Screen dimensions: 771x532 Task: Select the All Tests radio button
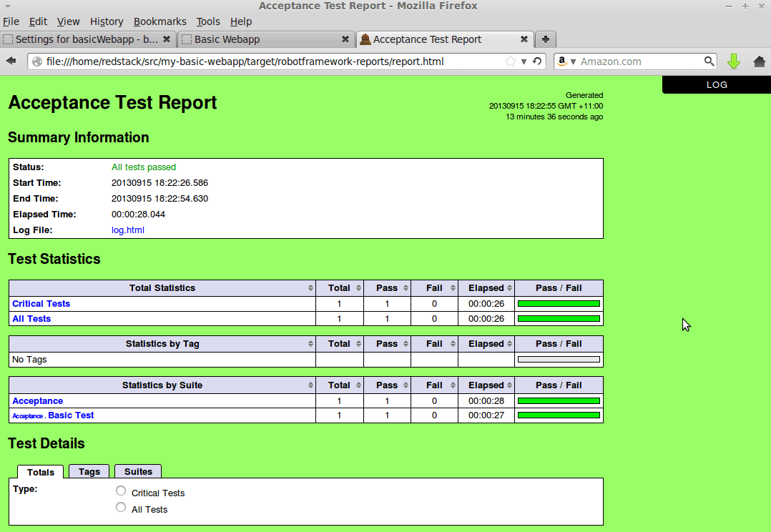(121, 507)
